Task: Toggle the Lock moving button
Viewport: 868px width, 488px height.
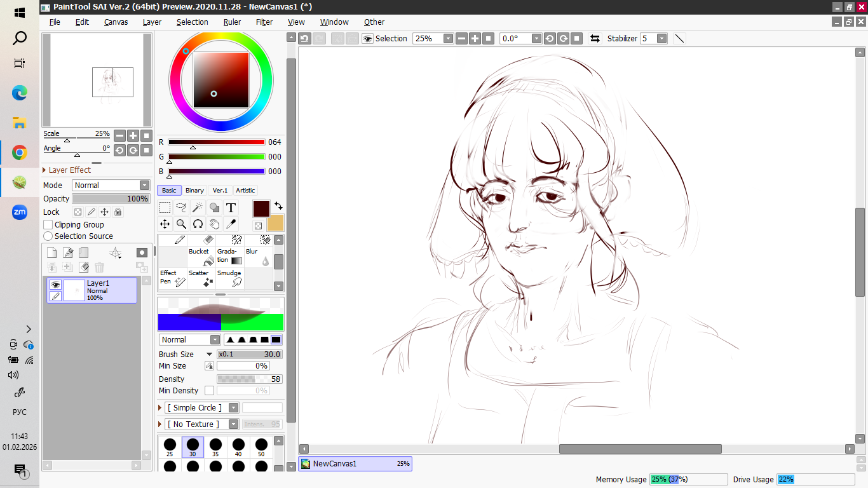Action: 105,212
